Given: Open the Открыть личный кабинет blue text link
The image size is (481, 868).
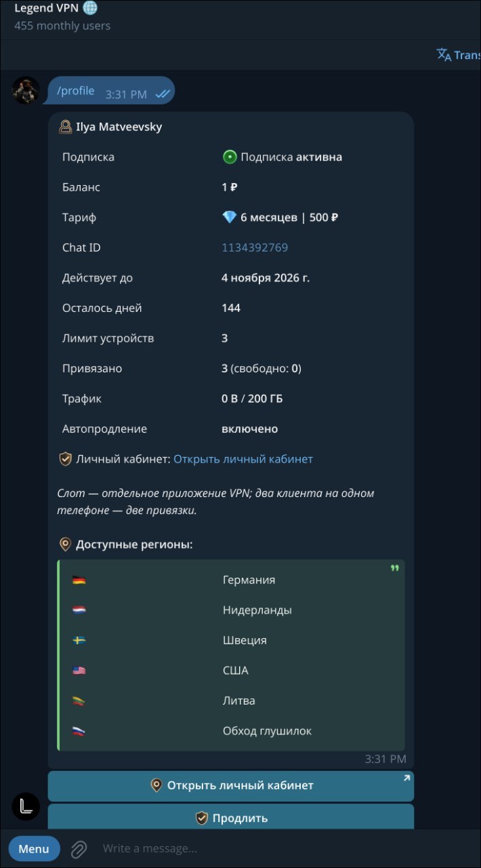Looking at the screenshot, I should [x=243, y=459].
